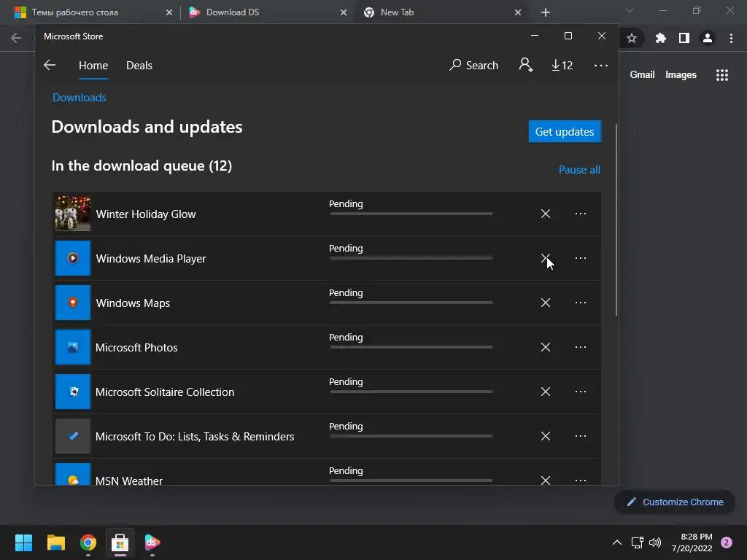Open the Images link in Chrome

coord(681,75)
